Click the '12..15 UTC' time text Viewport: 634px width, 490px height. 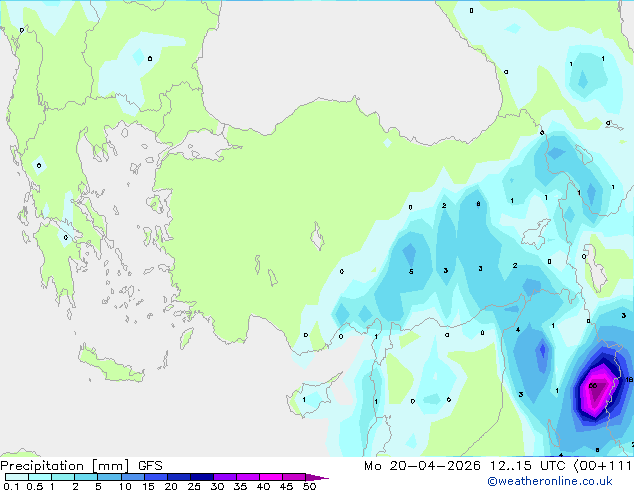[x=527, y=466]
